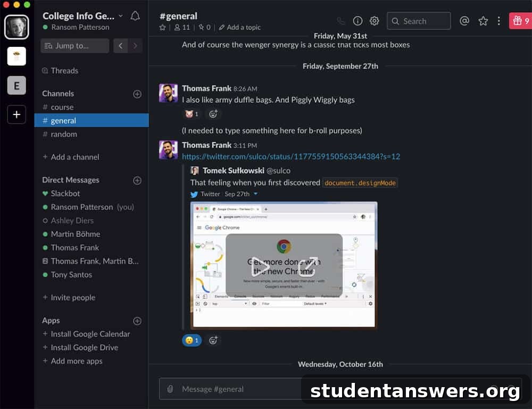Open Thomas Frank's avatar at 8:26 AM
The height and width of the screenshot is (409, 532).
coord(168,93)
